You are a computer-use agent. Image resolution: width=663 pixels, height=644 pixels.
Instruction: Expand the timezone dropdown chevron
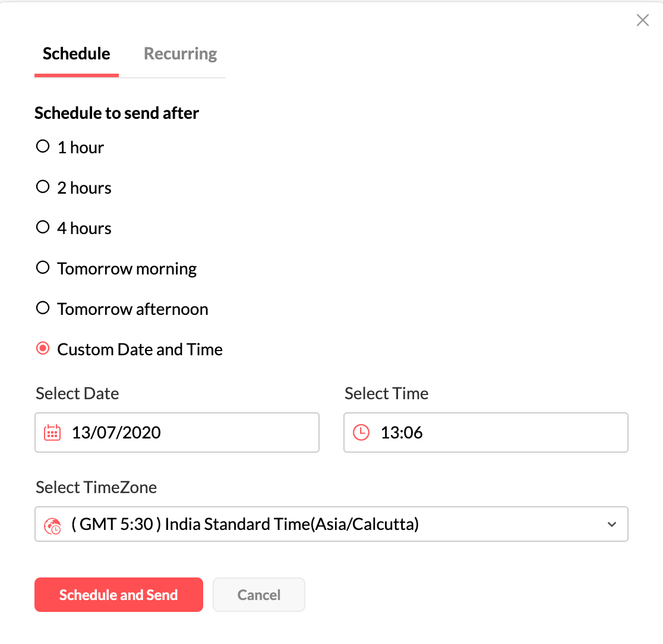point(611,525)
